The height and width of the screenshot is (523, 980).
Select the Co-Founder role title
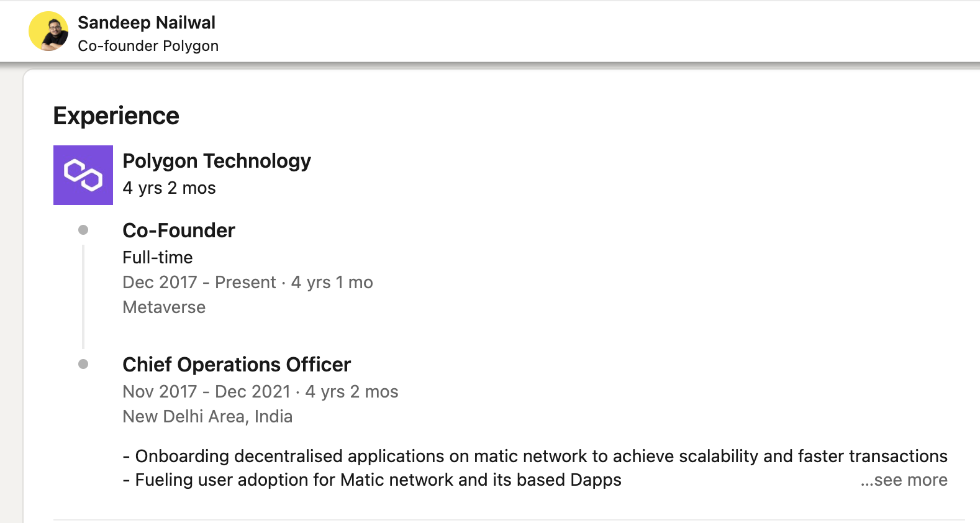pyautogui.click(x=179, y=230)
